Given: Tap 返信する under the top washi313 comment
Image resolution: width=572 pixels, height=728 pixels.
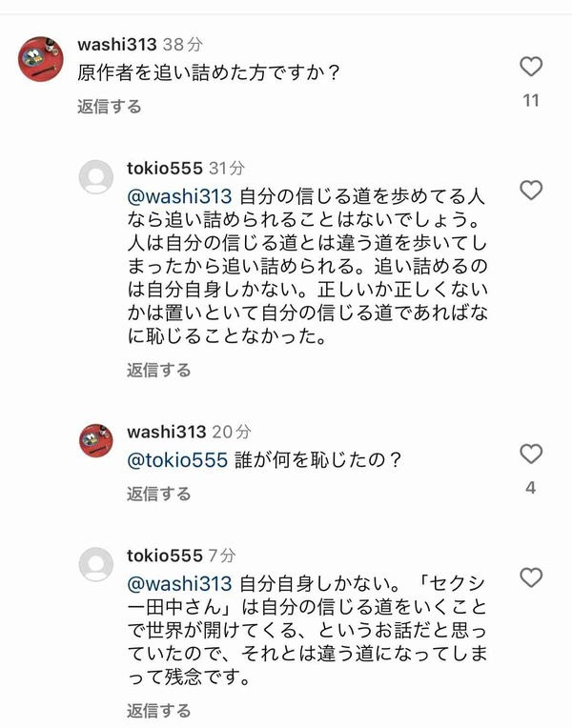Looking at the screenshot, I should 110,107.
